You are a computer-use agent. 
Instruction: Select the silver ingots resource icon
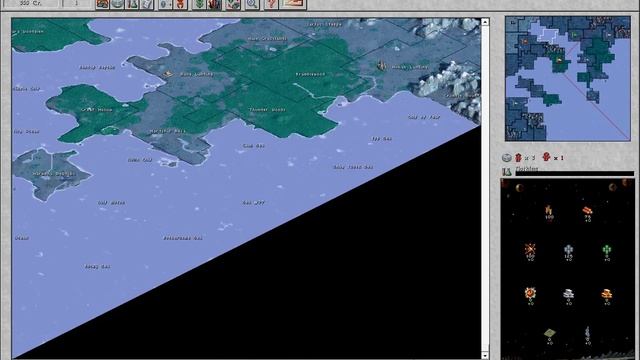coord(568,294)
